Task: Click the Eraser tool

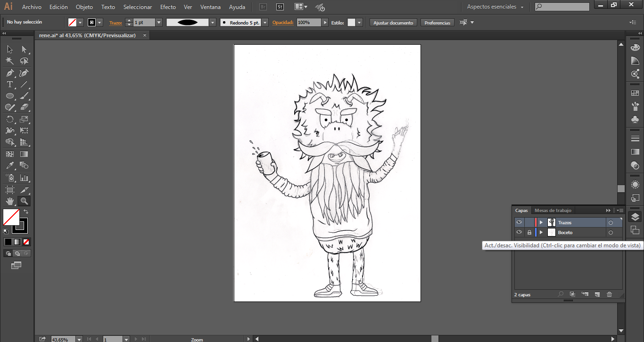Action: [x=25, y=107]
